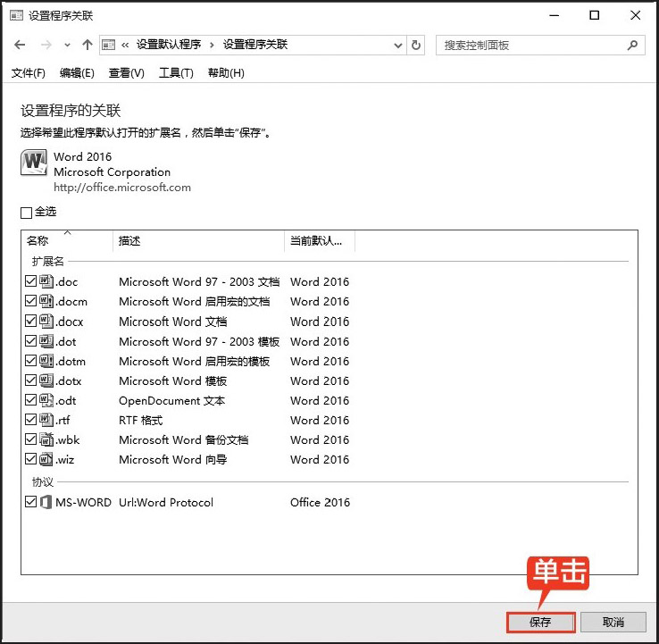Viewport: 659px width, 644px height.
Task: Click the MS-WORD protocol Office icon
Action: tap(46, 502)
